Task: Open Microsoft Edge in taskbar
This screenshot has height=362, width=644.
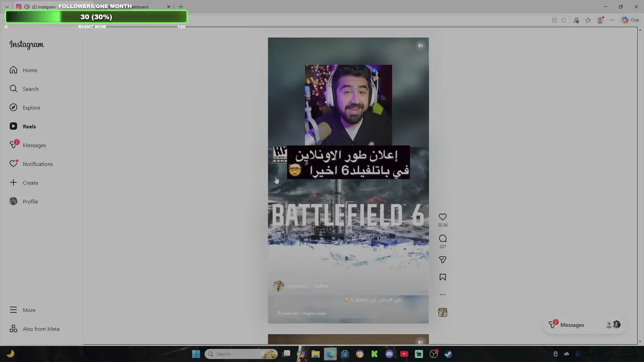Action: coord(330,354)
